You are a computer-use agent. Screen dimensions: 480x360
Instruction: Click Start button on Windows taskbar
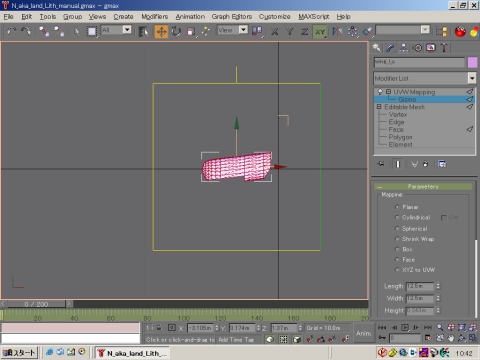click(x=19, y=352)
